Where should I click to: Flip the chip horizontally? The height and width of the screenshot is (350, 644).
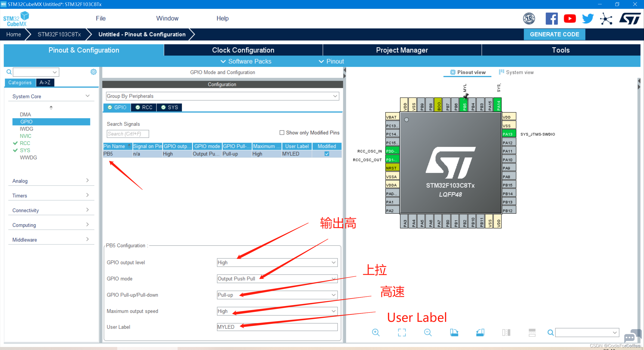506,332
